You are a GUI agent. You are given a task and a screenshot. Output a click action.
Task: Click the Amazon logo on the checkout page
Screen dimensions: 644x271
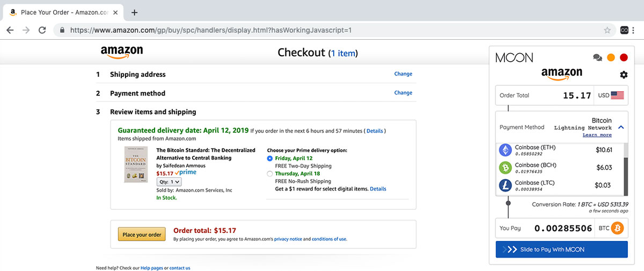click(122, 52)
